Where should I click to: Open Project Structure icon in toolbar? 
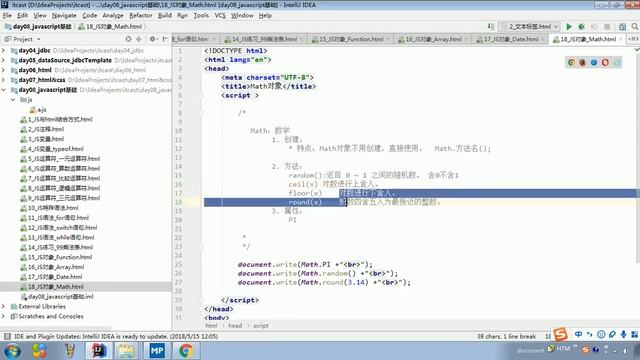[x=622, y=27]
